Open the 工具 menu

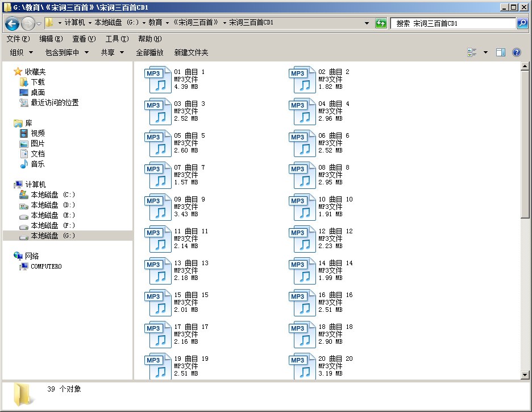116,39
